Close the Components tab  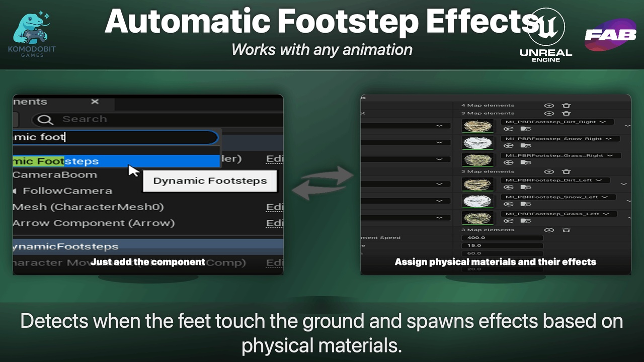95,102
